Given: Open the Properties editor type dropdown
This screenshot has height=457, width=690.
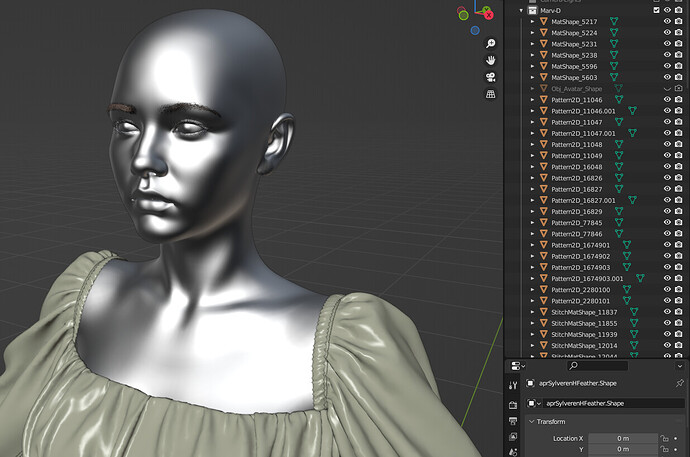Looking at the screenshot, I should coord(518,366).
